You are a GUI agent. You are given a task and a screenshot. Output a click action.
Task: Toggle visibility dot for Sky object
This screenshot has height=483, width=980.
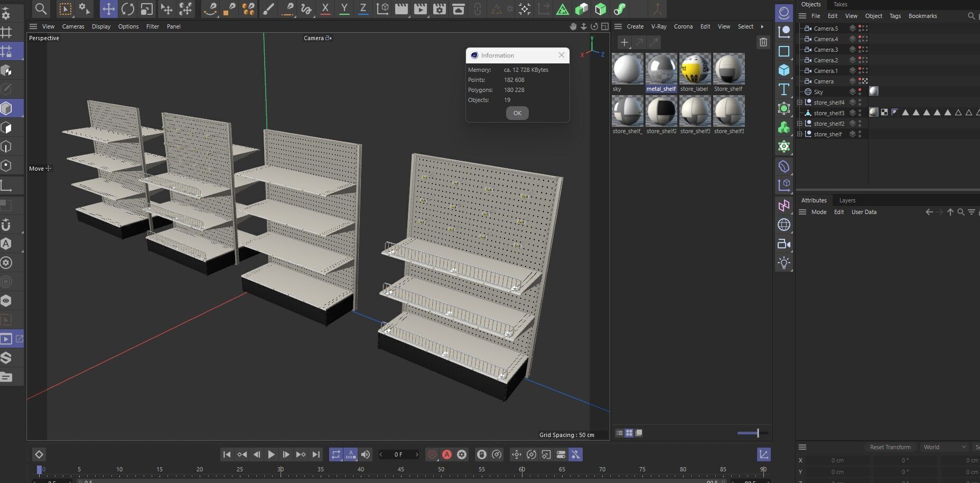(860, 90)
